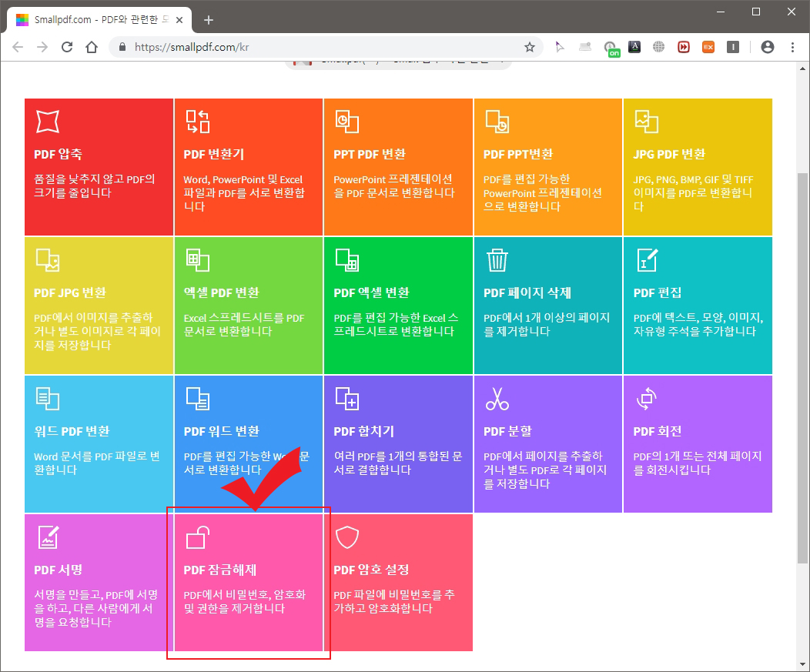
Task: Click the PDF 편집 description text
Action: click(x=698, y=324)
